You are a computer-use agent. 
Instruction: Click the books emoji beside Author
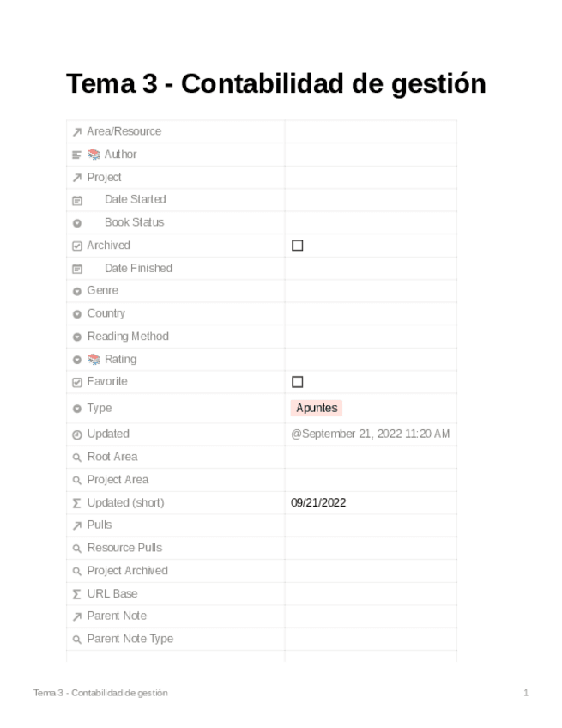(94, 155)
